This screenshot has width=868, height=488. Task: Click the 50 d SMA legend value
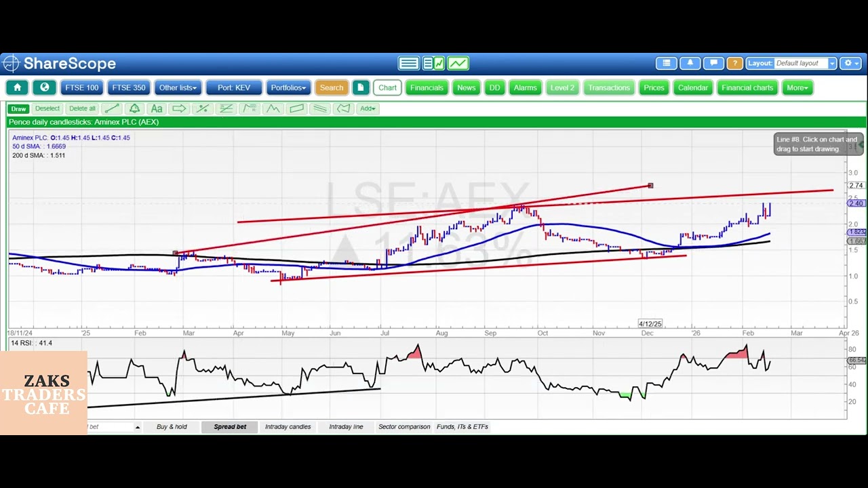click(39, 146)
